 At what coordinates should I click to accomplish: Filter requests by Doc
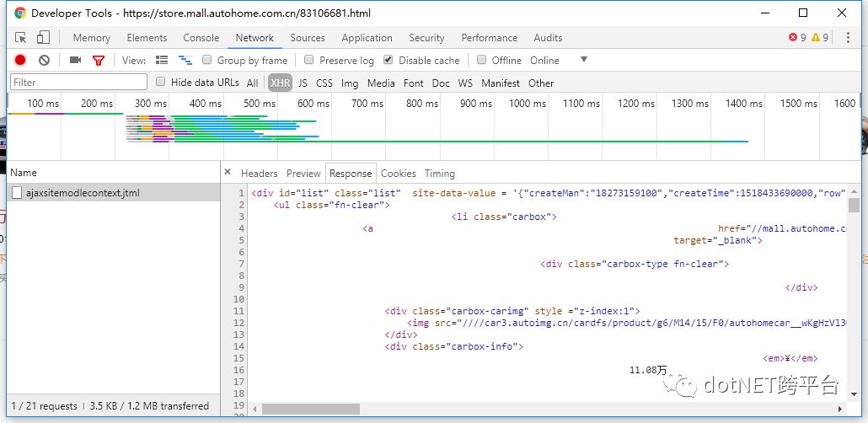point(441,83)
